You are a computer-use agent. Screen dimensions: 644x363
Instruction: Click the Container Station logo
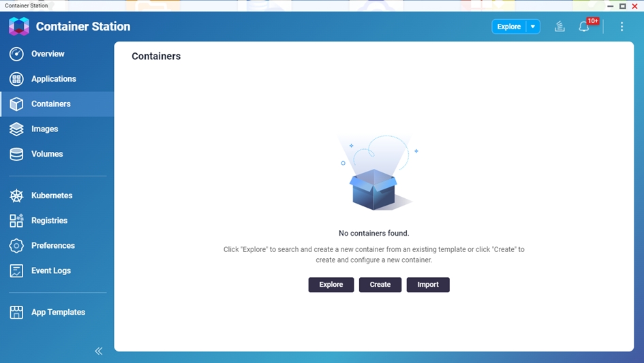tap(19, 27)
